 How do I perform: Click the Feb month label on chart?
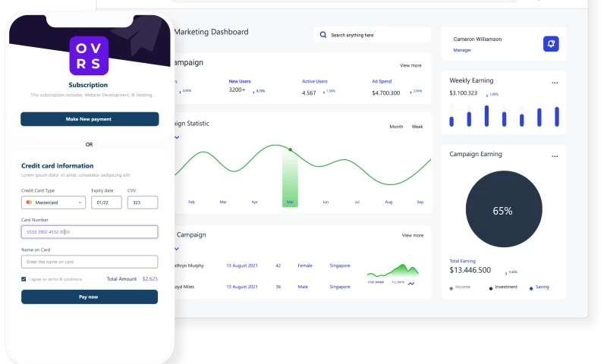[191, 202]
